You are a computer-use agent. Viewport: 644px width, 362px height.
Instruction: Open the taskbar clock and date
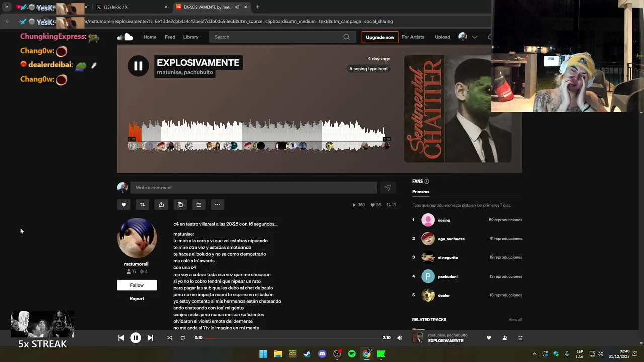click(619, 354)
